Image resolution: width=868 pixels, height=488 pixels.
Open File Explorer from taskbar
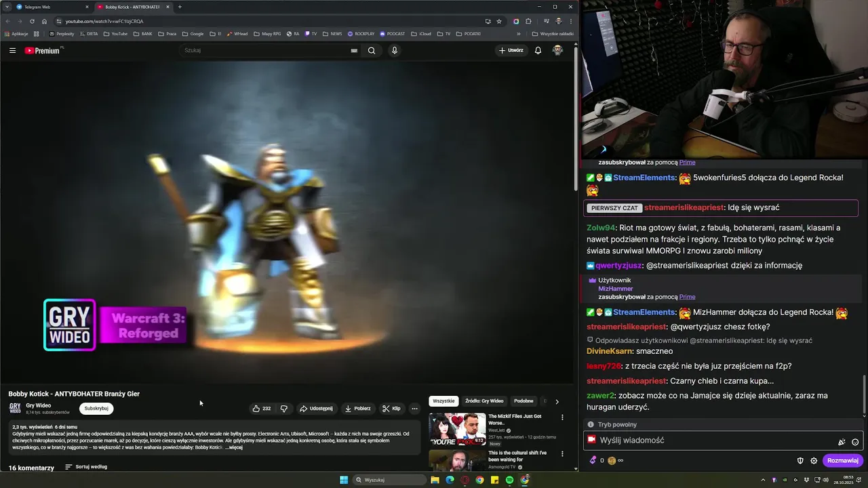435,480
